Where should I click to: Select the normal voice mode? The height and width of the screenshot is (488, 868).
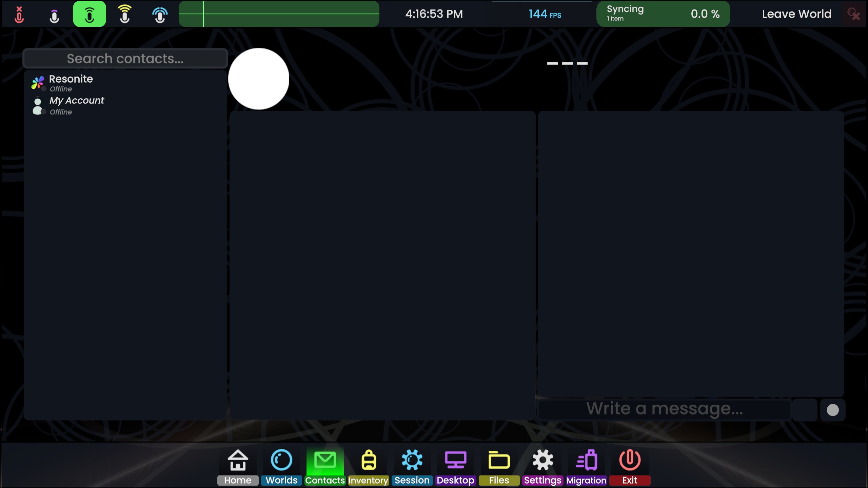[90, 14]
